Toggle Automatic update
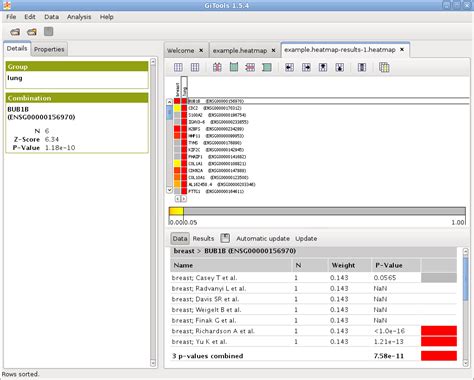Screen dimensions: 474x380 tap(263, 239)
